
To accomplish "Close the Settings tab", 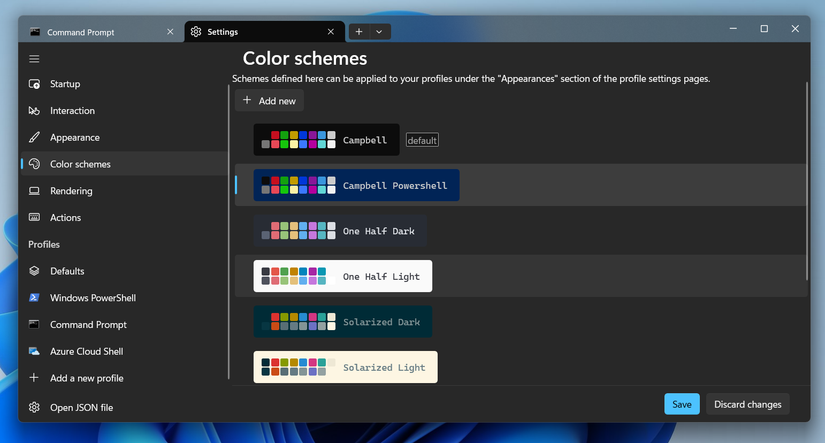I will tap(330, 32).
